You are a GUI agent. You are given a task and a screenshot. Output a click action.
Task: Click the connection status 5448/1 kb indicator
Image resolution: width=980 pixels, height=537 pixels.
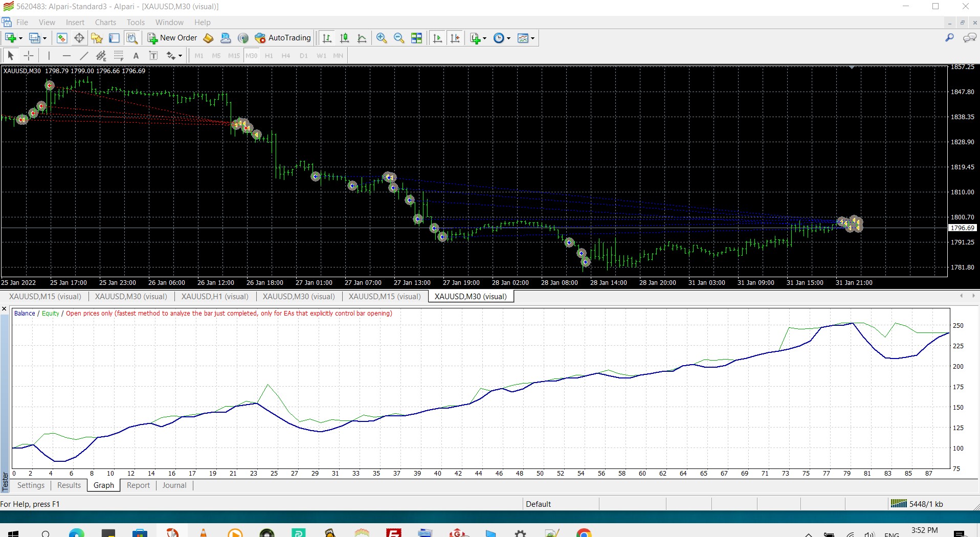(917, 504)
